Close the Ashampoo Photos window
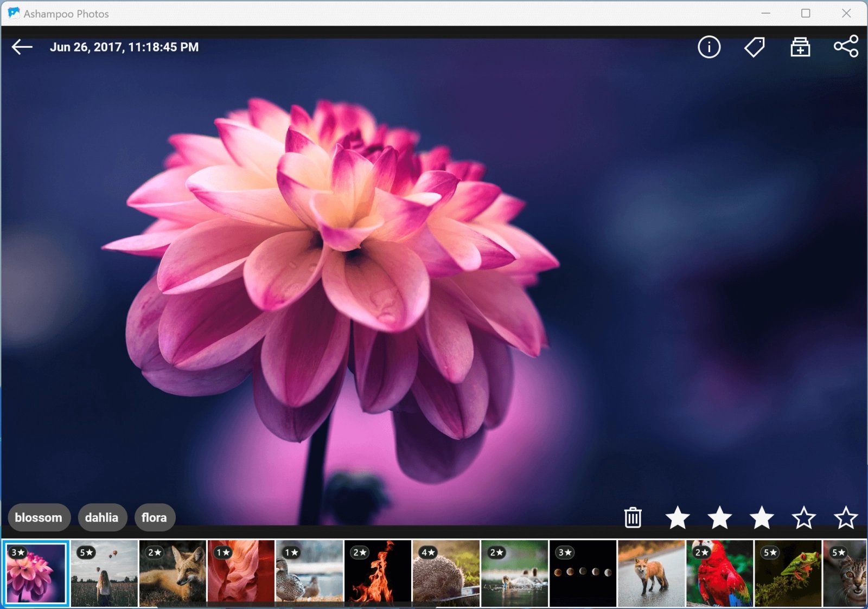This screenshot has height=609, width=868. click(x=846, y=13)
